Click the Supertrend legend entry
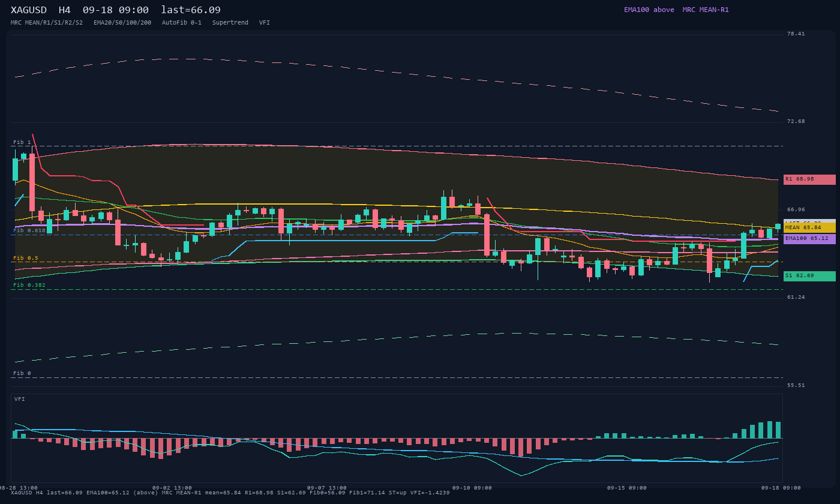The height and width of the screenshot is (504, 840). (230, 23)
